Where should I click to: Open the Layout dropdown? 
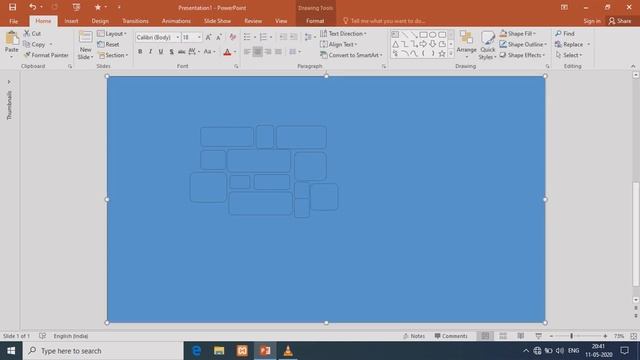click(x=112, y=33)
